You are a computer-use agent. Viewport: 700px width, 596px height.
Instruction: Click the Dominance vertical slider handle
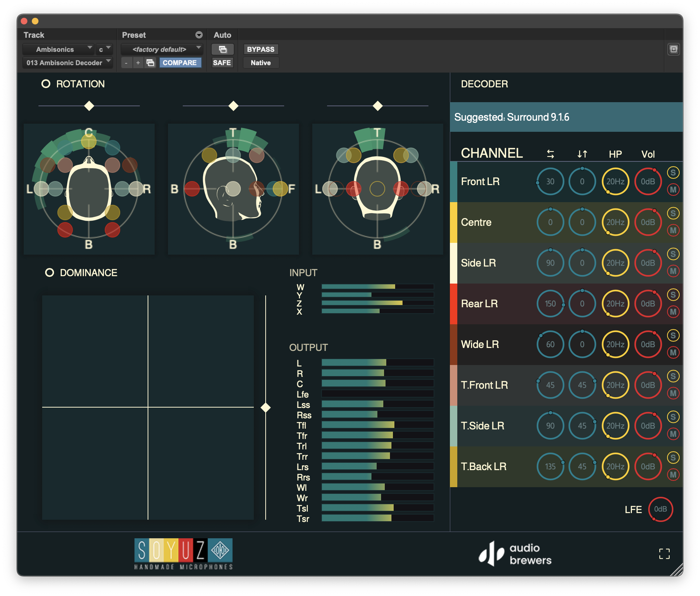[266, 408]
